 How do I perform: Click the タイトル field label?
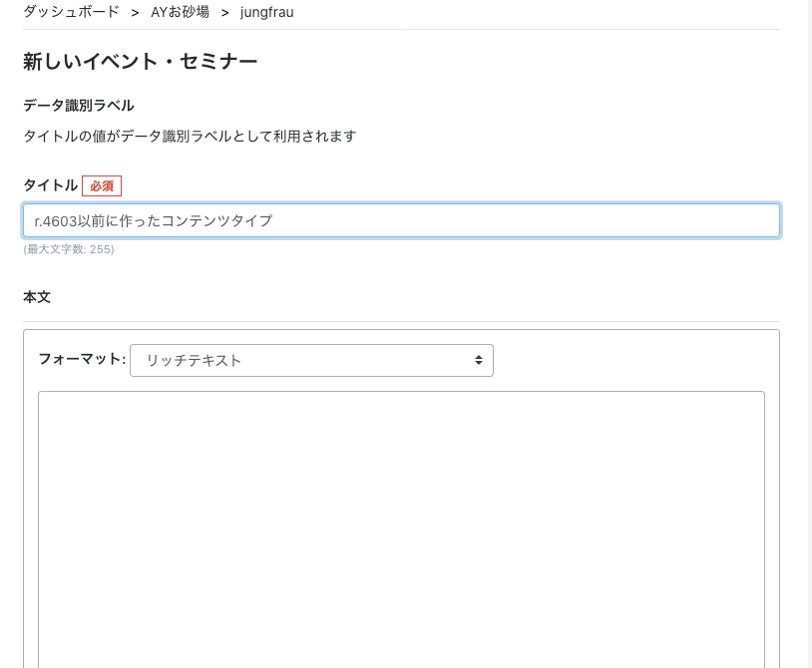(50, 185)
